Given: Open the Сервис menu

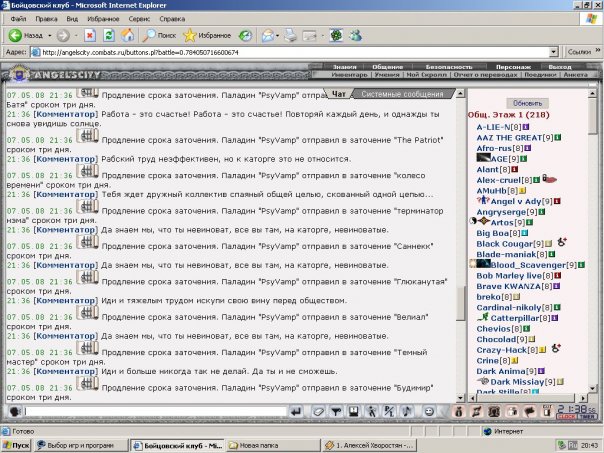Looking at the screenshot, I should [139, 18].
